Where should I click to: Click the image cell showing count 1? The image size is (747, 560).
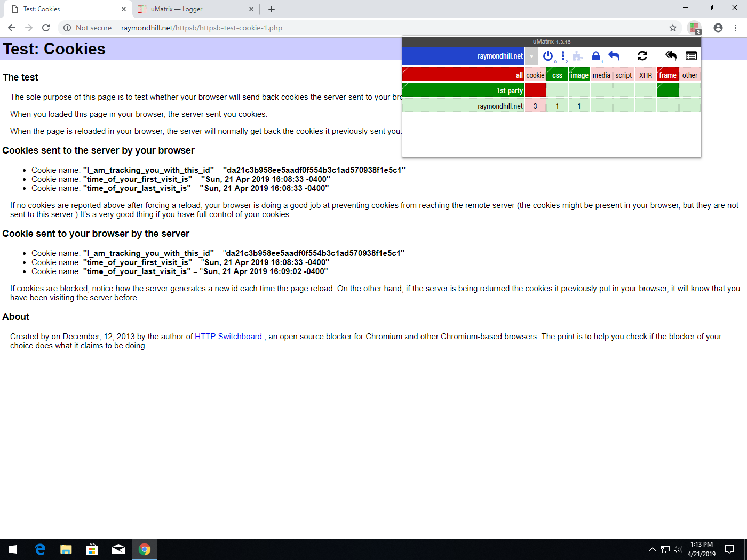pyautogui.click(x=579, y=106)
